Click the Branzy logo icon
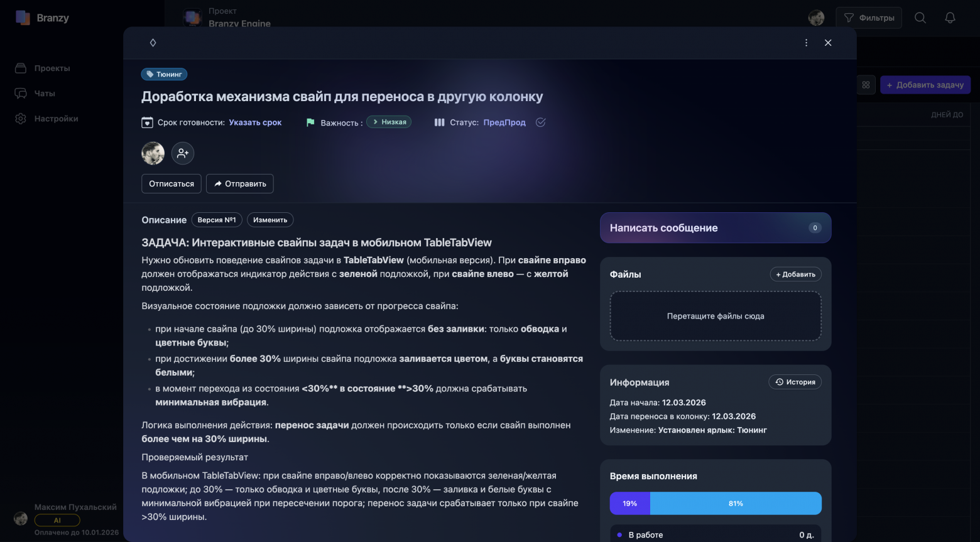This screenshot has width=980, height=542. pyautogui.click(x=23, y=17)
